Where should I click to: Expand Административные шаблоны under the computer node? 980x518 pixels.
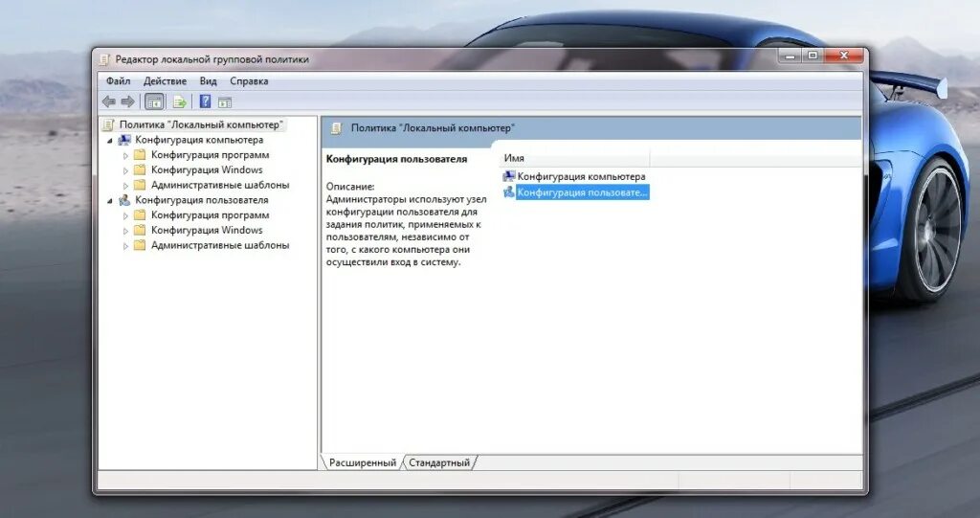point(125,186)
